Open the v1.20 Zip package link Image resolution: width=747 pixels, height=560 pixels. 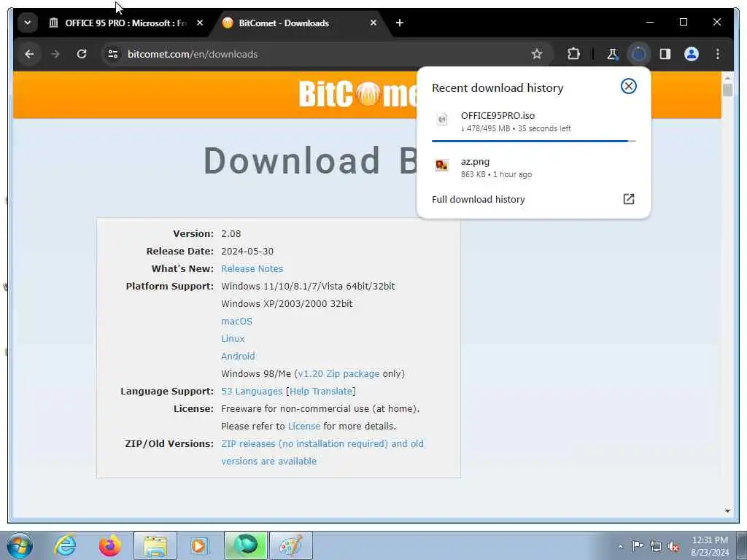tap(338, 374)
